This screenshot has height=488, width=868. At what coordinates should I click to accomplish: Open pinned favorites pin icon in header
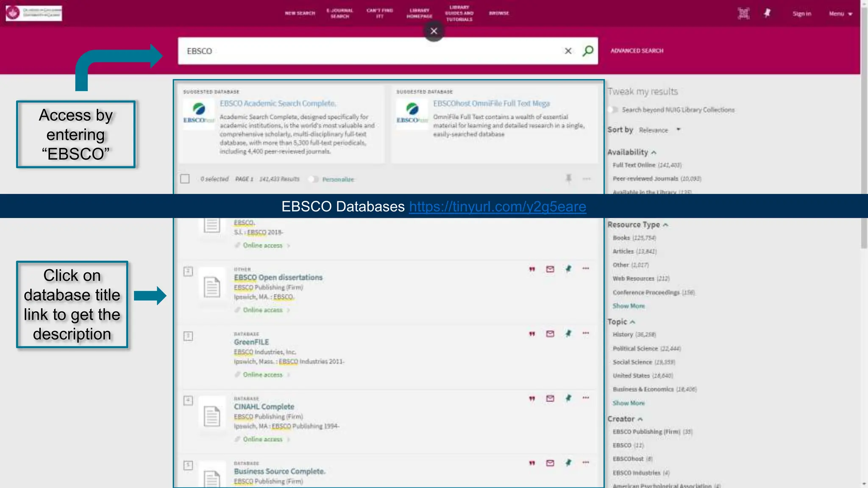point(767,14)
